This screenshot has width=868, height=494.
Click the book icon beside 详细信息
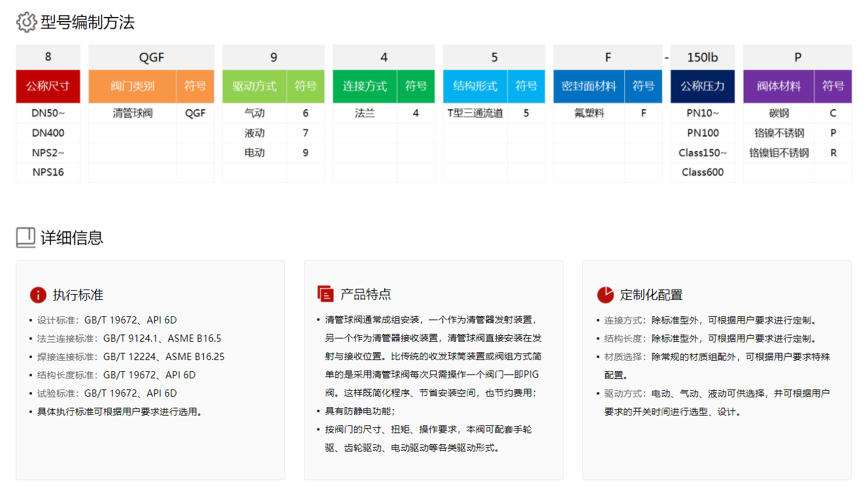coord(25,237)
